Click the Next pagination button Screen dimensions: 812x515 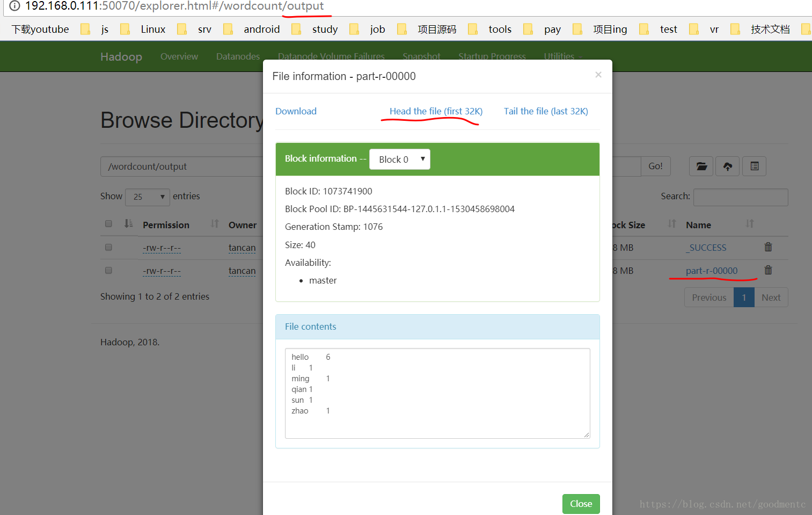click(771, 298)
